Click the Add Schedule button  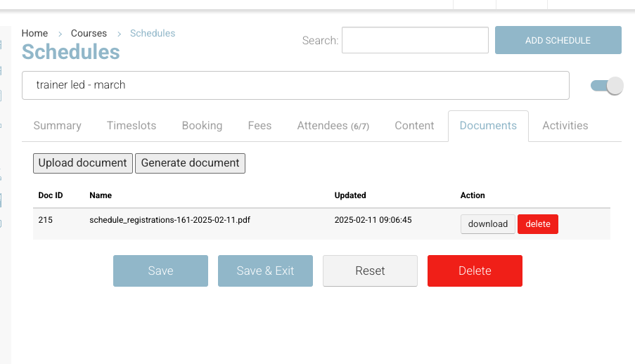(x=558, y=41)
